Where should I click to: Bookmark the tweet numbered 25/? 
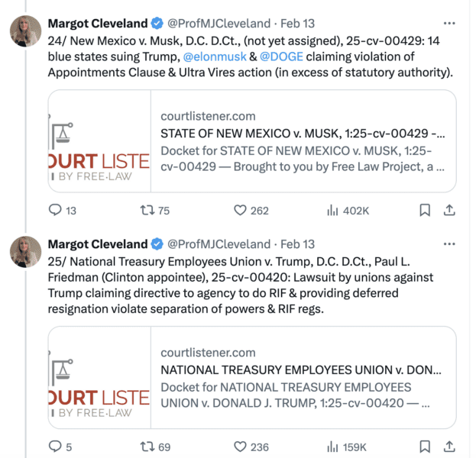425,447
